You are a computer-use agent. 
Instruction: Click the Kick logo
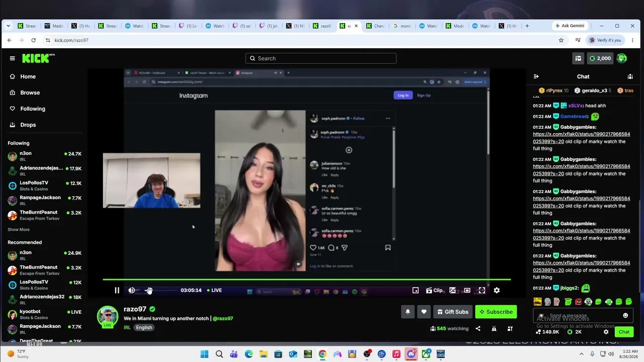pos(38,58)
